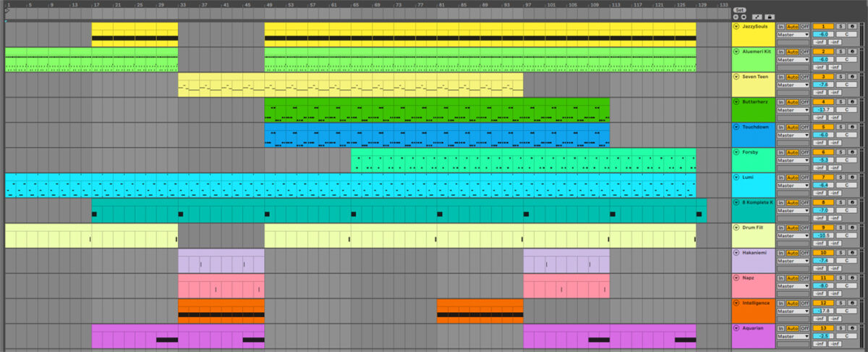Solo the Napz track
This screenshot has width=868, height=352.
841,277
